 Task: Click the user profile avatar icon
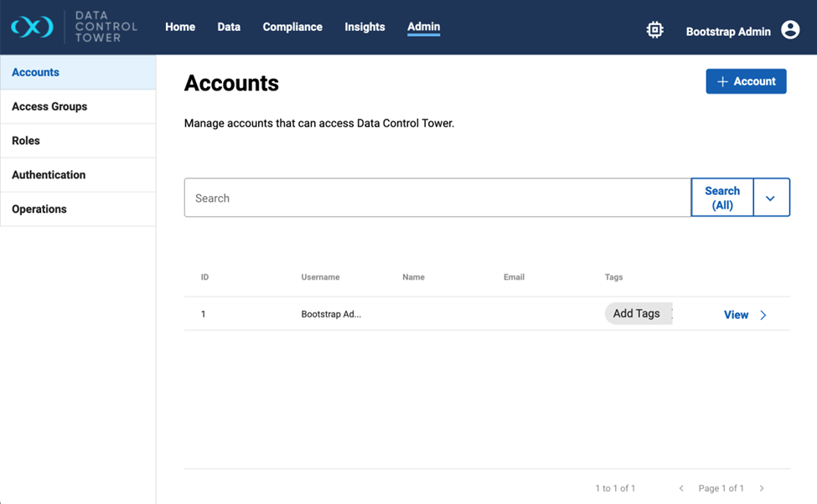pos(789,30)
